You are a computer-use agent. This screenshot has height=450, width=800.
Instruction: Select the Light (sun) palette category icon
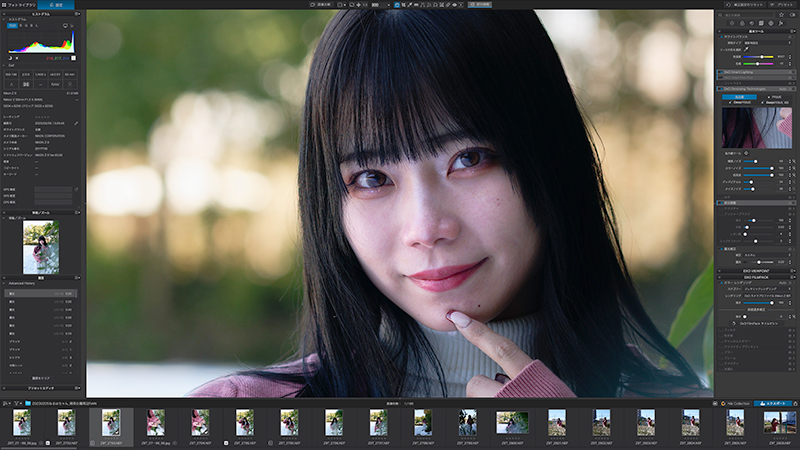(732, 23)
